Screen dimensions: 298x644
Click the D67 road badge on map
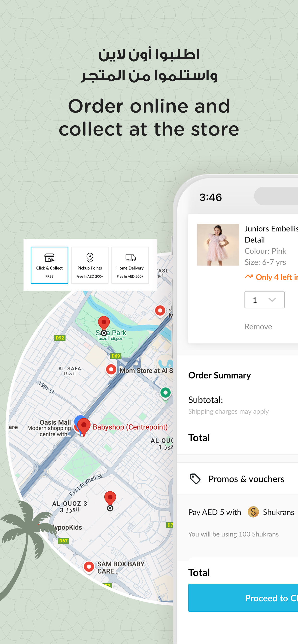(63, 541)
